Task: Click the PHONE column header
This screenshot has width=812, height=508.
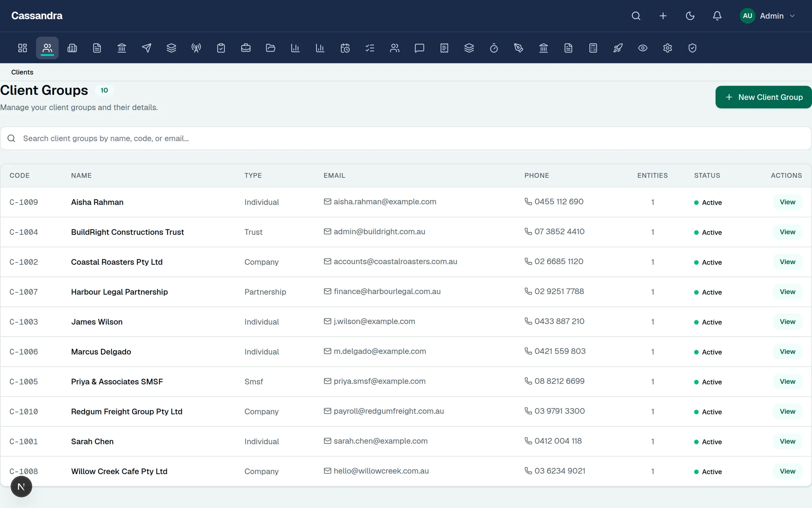Action: (537, 175)
